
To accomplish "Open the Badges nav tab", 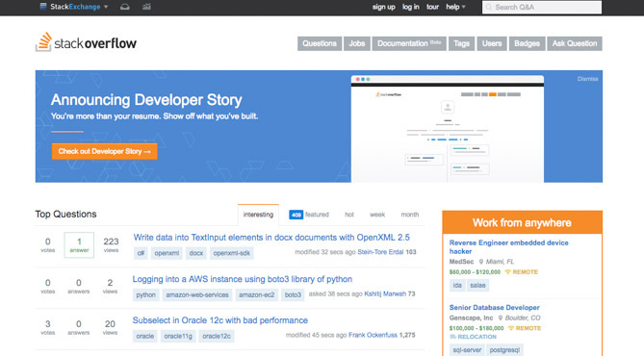I will (x=527, y=43).
